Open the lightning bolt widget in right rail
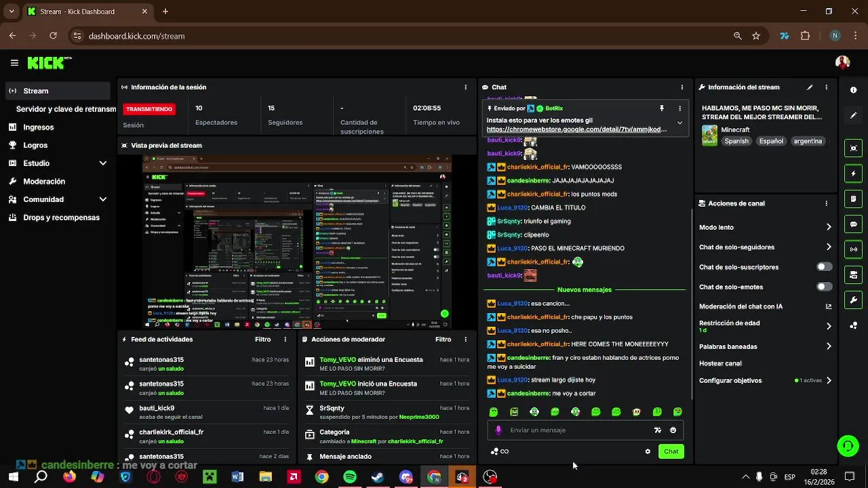Image resolution: width=868 pixels, height=488 pixels. (853, 174)
